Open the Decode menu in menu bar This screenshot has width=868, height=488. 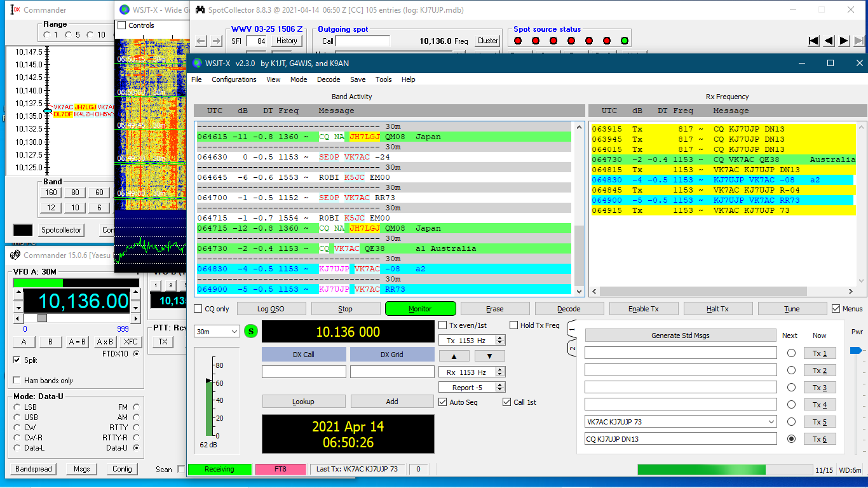(x=329, y=79)
